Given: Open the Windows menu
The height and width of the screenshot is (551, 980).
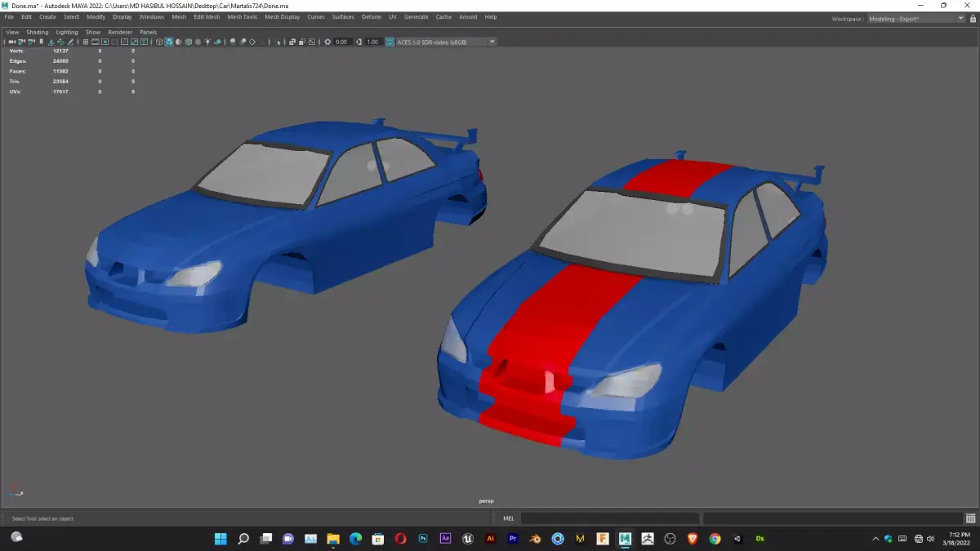Looking at the screenshot, I should point(152,17).
